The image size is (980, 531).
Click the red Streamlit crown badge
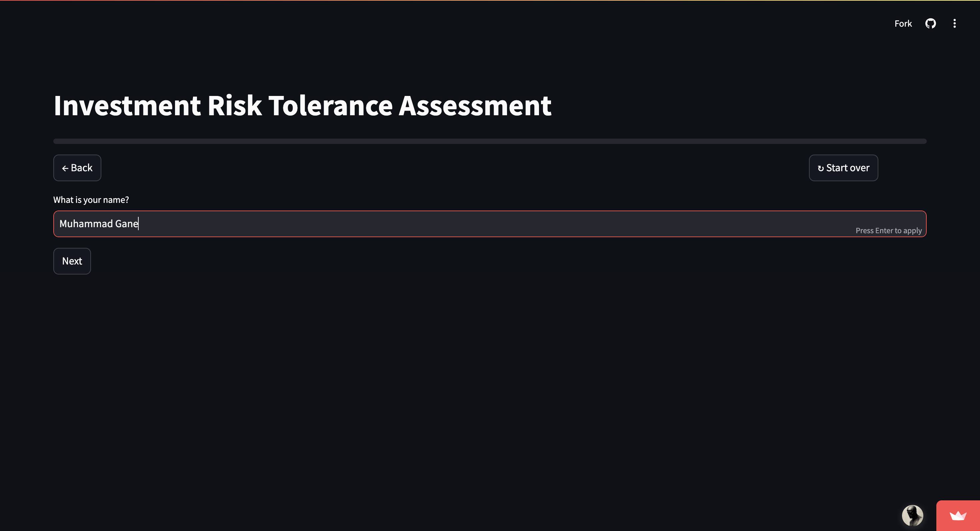coord(958,516)
